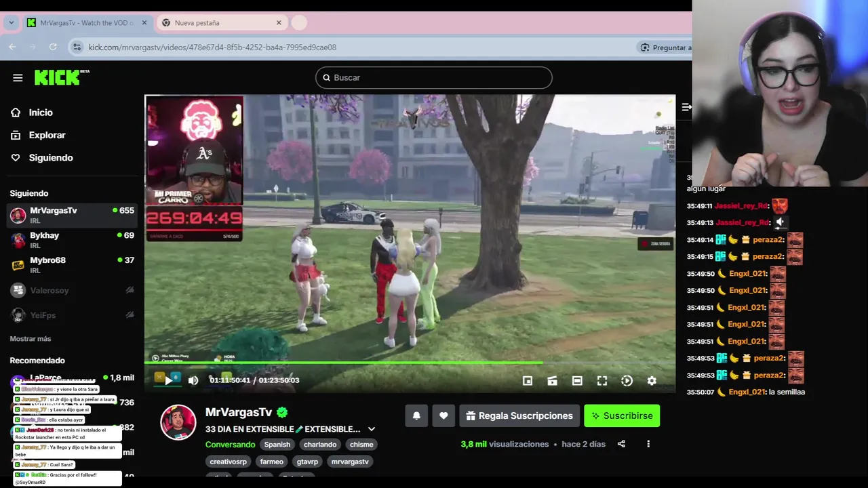Enter fullscreen video mode

click(x=602, y=381)
